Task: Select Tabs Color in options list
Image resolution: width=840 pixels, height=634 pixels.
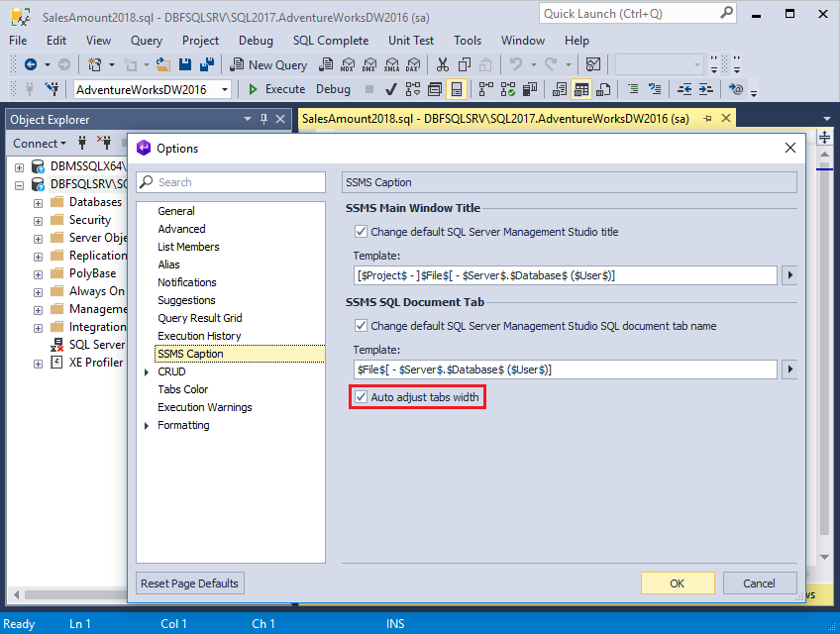Action: point(182,389)
